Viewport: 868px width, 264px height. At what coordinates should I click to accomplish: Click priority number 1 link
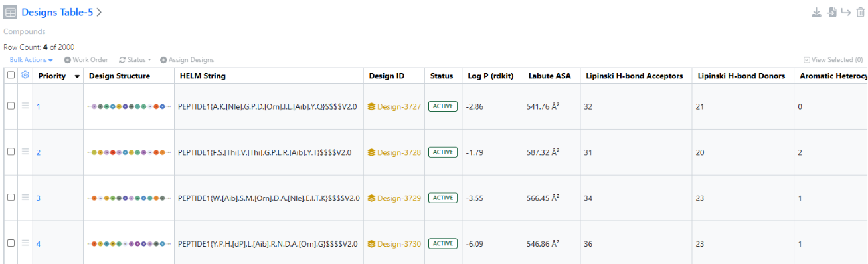pos(39,106)
